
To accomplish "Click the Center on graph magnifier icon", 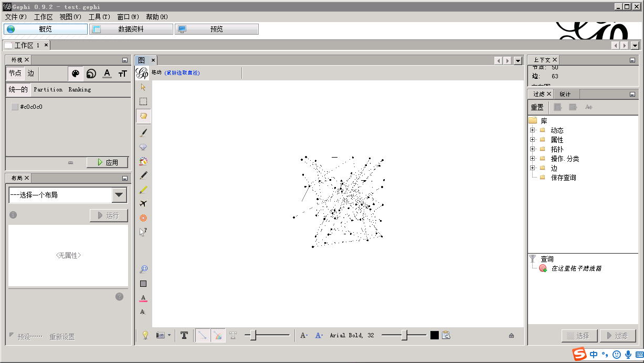I will click(x=143, y=269).
